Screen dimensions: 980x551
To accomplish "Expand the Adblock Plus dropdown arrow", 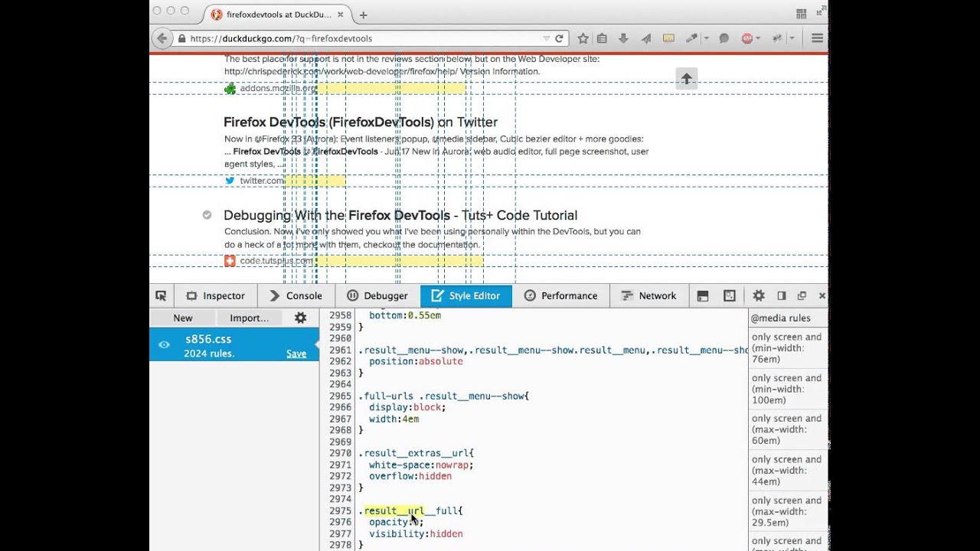I will tap(758, 38).
